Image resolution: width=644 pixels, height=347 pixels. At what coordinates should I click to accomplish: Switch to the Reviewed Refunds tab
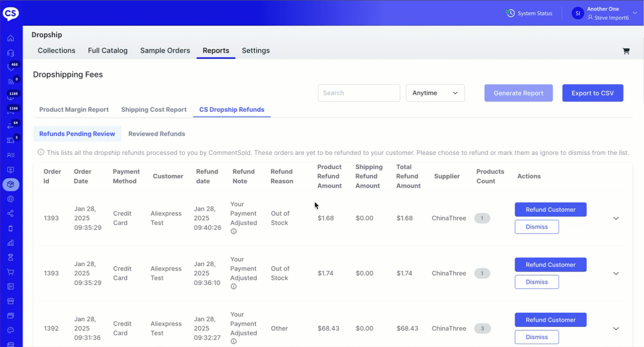156,134
